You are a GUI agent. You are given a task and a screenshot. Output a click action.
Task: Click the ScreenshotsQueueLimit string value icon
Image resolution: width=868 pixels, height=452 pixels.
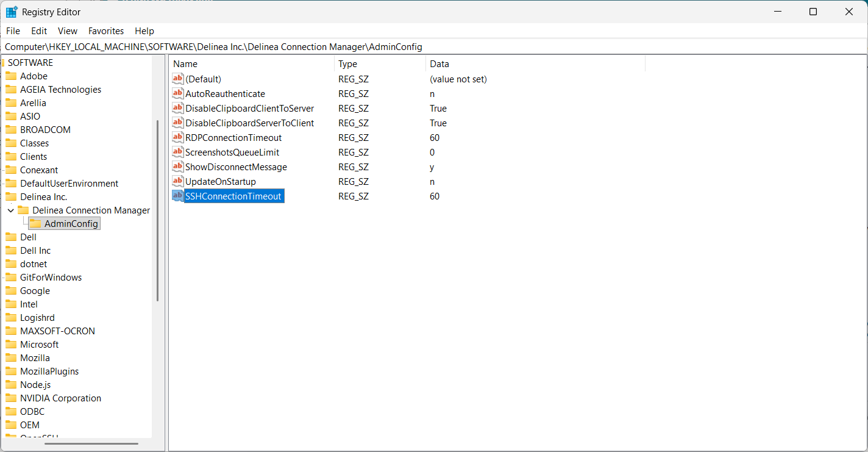178,152
